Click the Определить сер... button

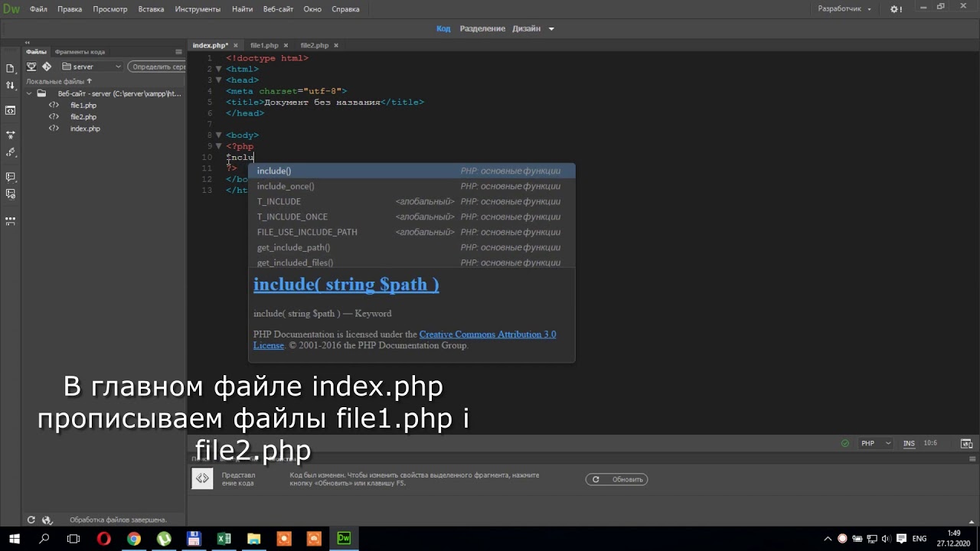coord(157,67)
